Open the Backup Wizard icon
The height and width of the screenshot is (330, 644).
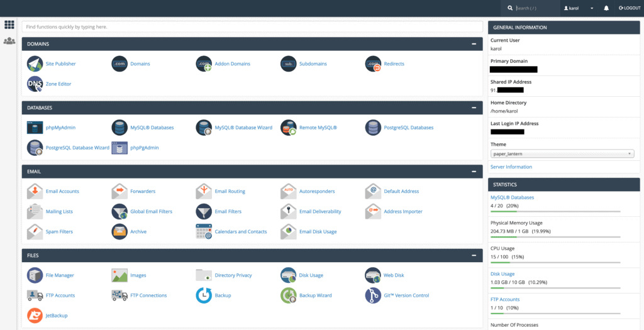(289, 295)
